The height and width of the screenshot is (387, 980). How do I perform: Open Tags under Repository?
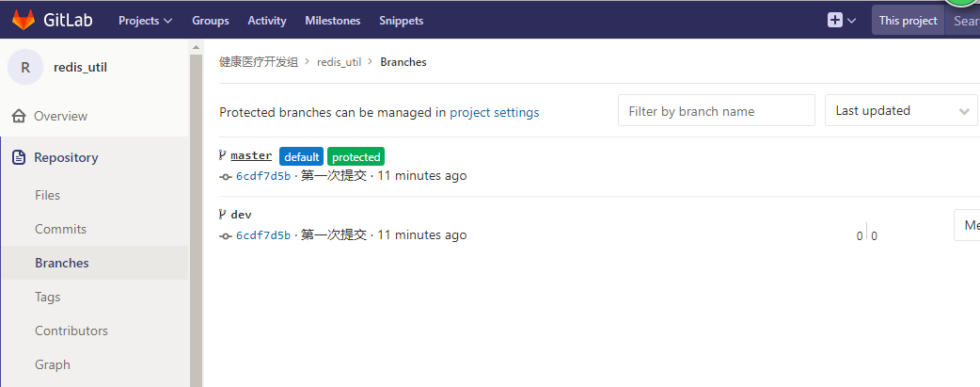(48, 297)
